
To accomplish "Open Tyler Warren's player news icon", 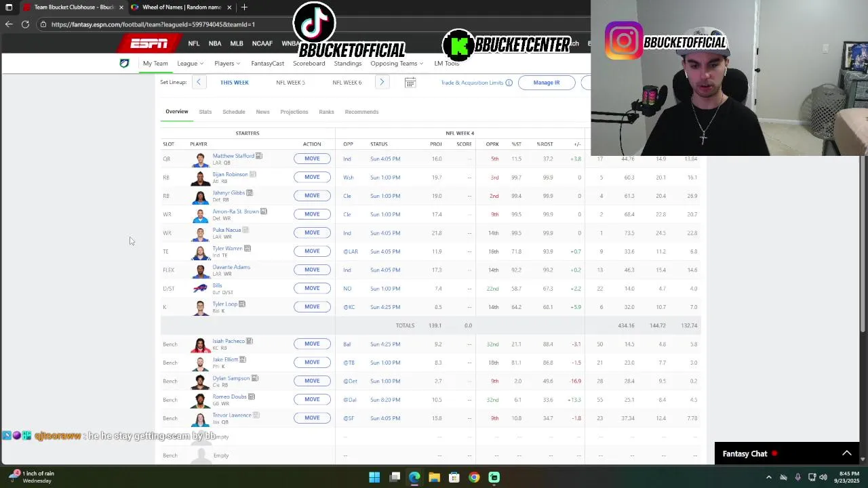I will 248,248.
